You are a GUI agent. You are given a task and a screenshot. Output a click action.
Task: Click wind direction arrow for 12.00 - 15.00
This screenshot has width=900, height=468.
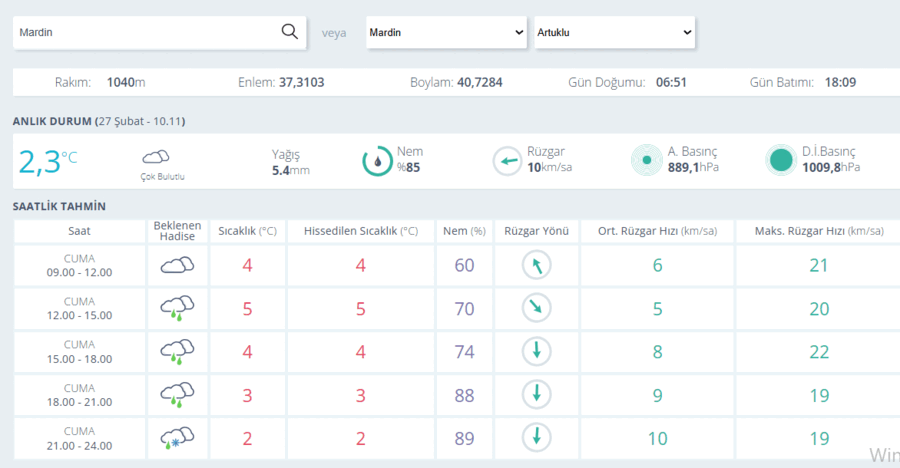pos(537,308)
